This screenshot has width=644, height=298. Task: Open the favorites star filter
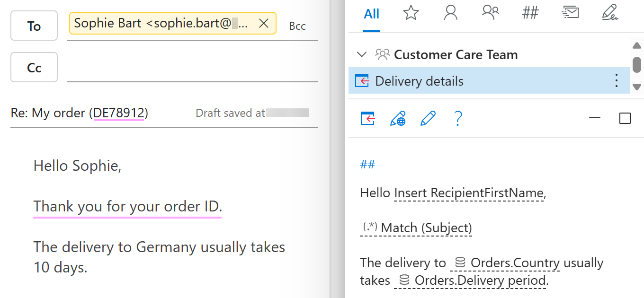[411, 13]
